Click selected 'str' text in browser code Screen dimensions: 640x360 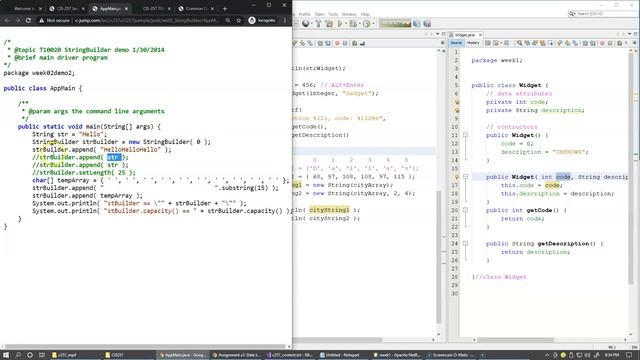(114, 157)
